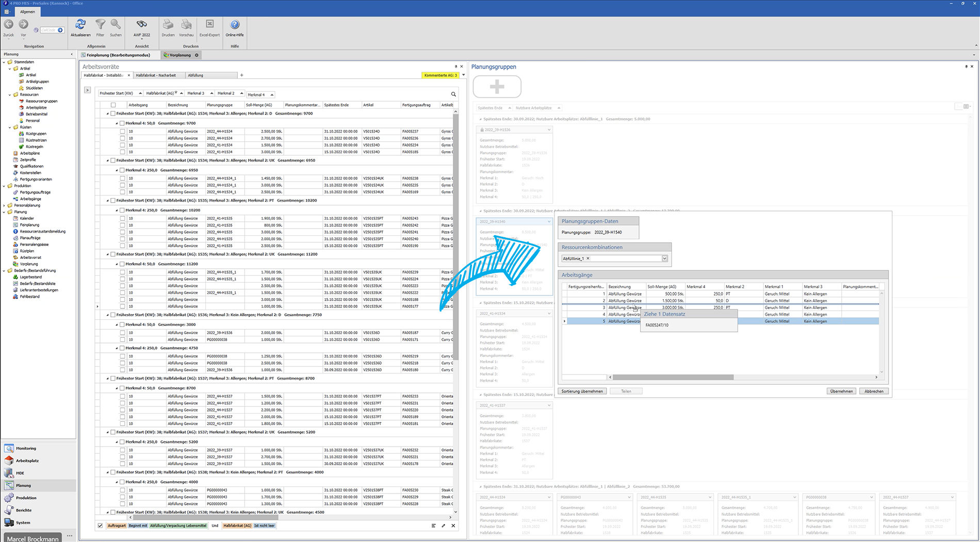Check row with Fertigungsauftrag FA005237

pyautogui.click(x=122, y=132)
